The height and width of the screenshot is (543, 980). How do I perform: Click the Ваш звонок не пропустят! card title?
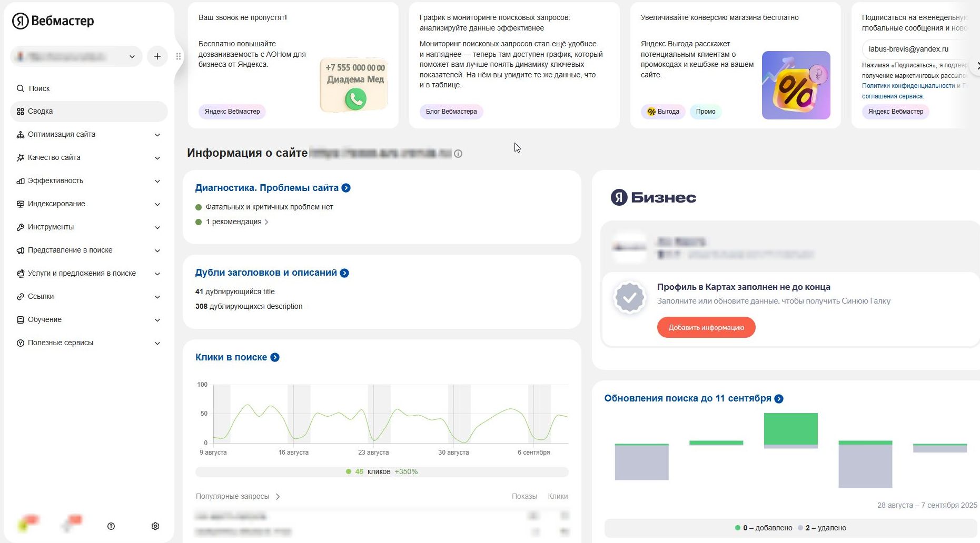point(243,17)
